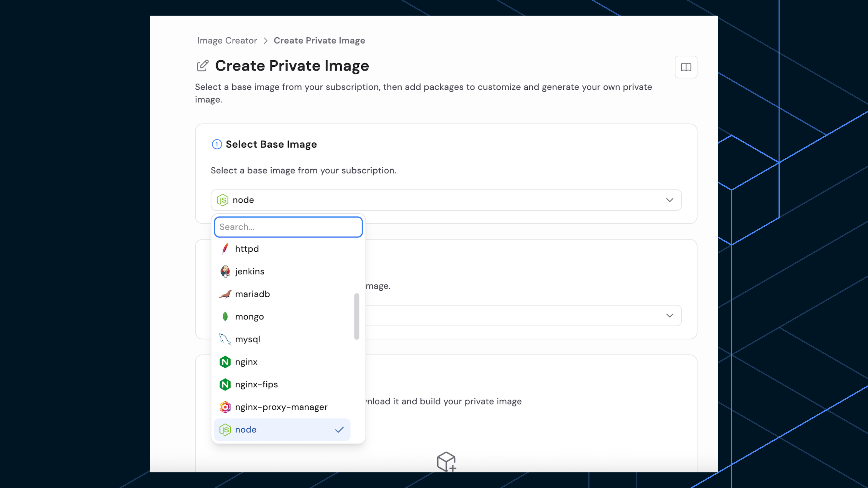Open the documentation book icon
The width and height of the screenshot is (868, 488).
686,67
